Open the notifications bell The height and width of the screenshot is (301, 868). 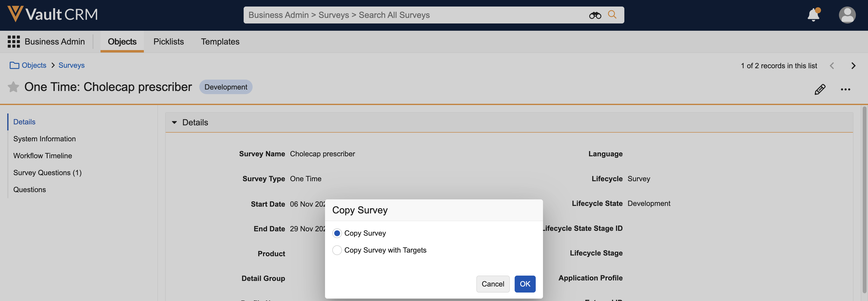click(x=813, y=15)
